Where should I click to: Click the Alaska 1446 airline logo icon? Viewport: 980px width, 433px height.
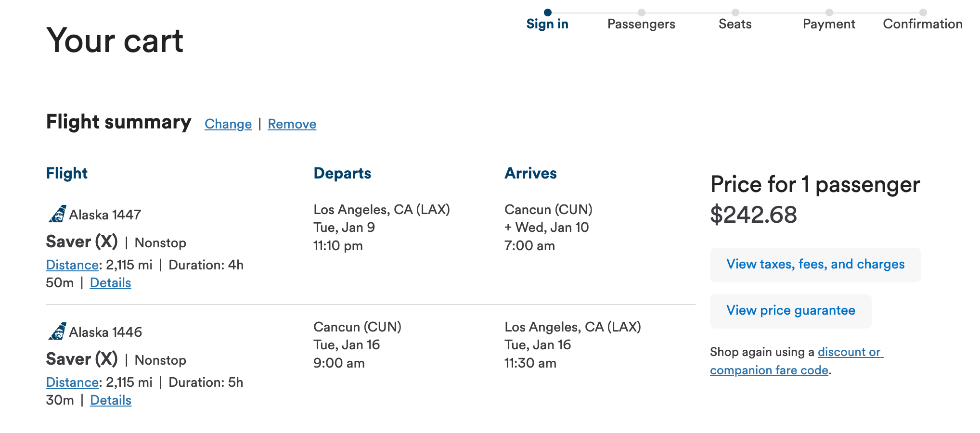click(57, 331)
